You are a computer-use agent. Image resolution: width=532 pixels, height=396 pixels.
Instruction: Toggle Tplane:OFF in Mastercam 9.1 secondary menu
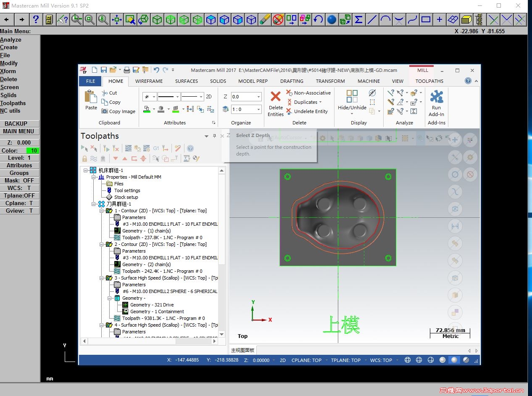19,195
